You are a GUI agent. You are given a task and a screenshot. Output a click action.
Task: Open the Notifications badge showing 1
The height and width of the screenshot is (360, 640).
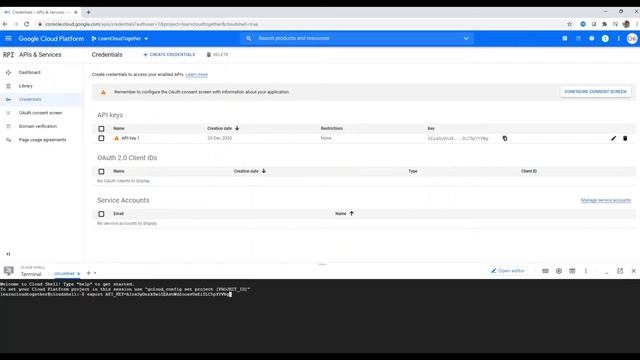(x=605, y=38)
